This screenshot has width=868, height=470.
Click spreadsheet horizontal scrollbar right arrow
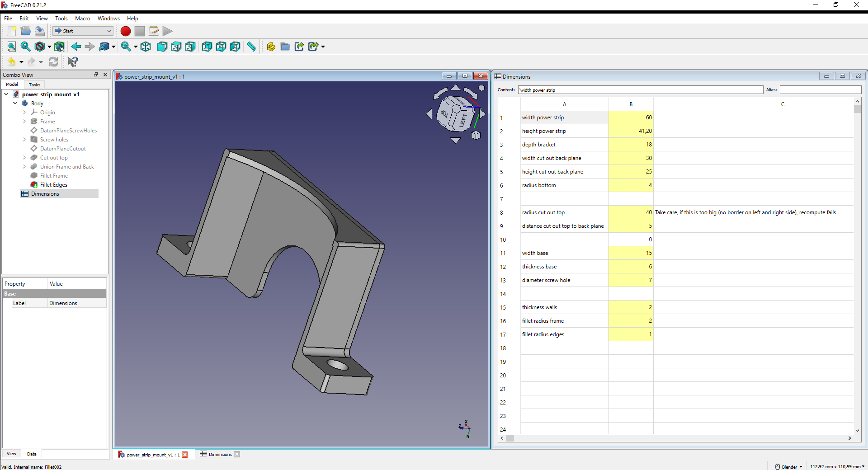(850, 438)
